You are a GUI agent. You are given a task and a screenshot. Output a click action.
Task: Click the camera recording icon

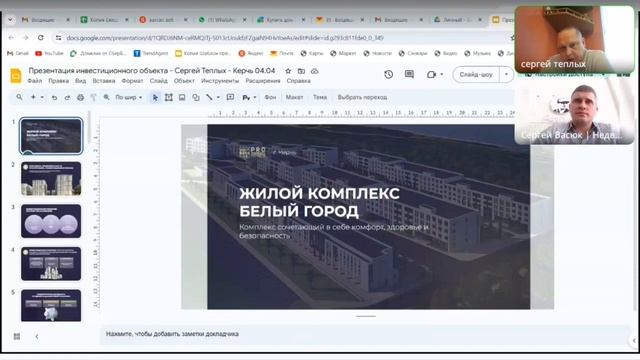tap(431, 75)
